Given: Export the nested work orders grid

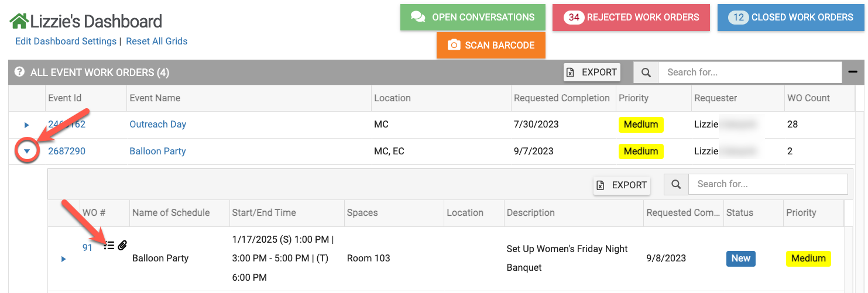Looking at the screenshot, I should (x=622, y=185).
